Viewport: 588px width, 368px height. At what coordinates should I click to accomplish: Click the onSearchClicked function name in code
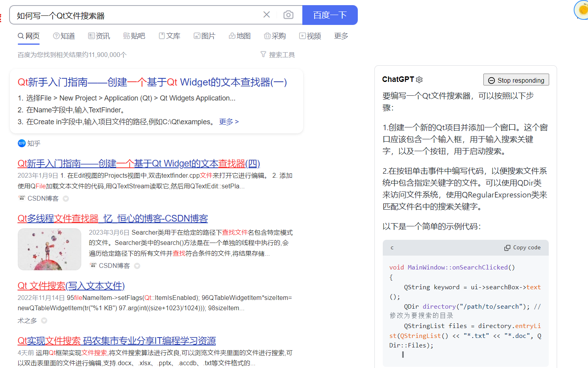pyautogui.click(x=480, y=267)
